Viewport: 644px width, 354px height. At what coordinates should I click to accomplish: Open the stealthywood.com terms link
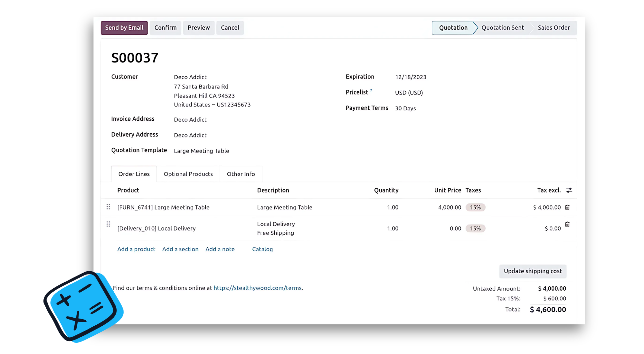tap(258, 288)
